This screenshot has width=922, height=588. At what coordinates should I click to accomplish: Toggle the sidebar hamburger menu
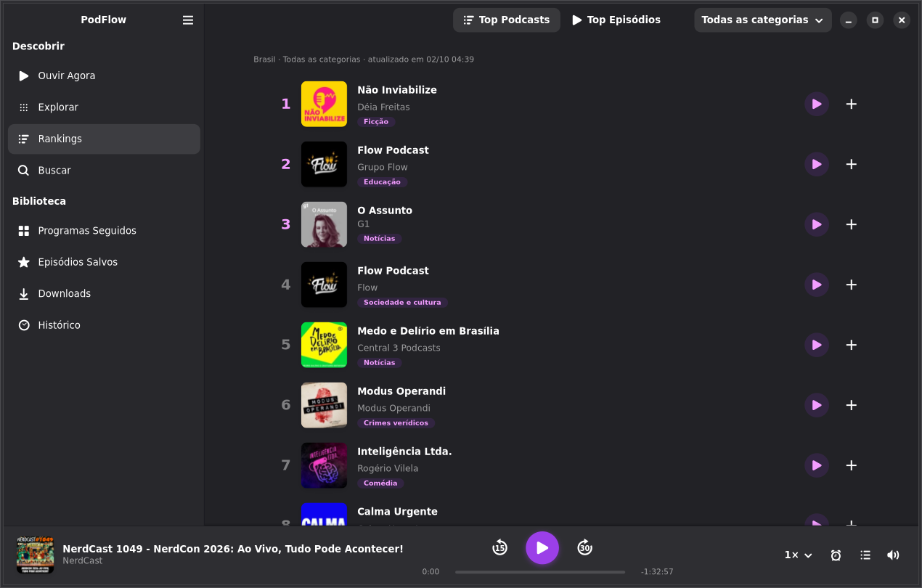(x=188, y=20)
